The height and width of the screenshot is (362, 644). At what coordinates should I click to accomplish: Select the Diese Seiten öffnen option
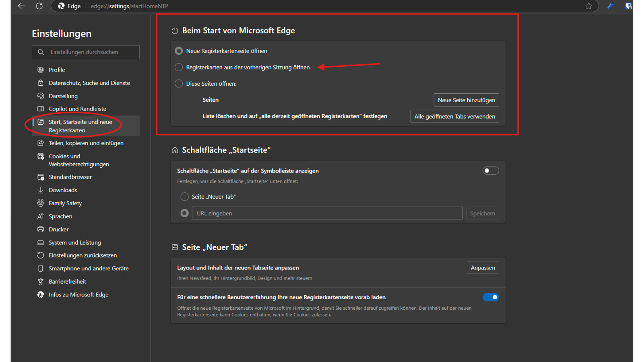[179, 84]
